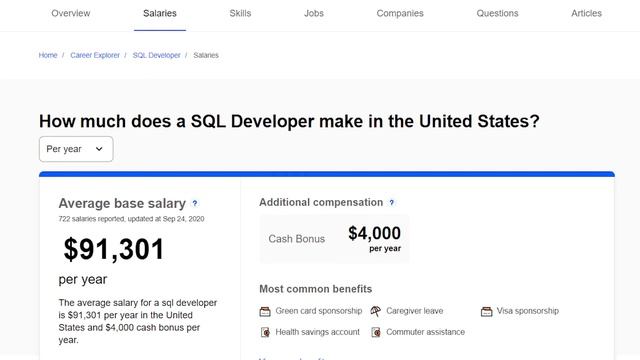
Task: Click the Salaries breadcrumb text
Action: [x=206, y=55]
